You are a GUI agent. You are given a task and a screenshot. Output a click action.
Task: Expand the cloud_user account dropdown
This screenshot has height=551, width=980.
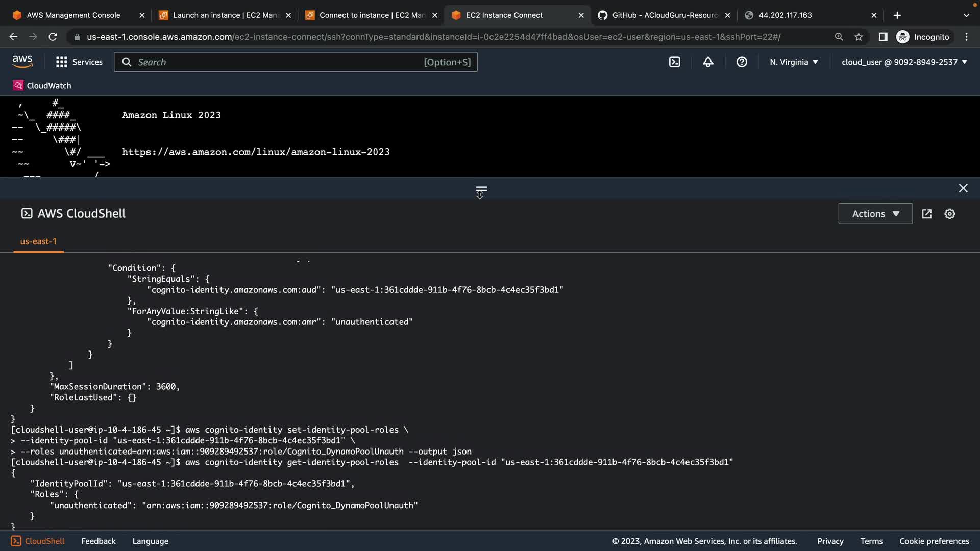pos(904,62)
